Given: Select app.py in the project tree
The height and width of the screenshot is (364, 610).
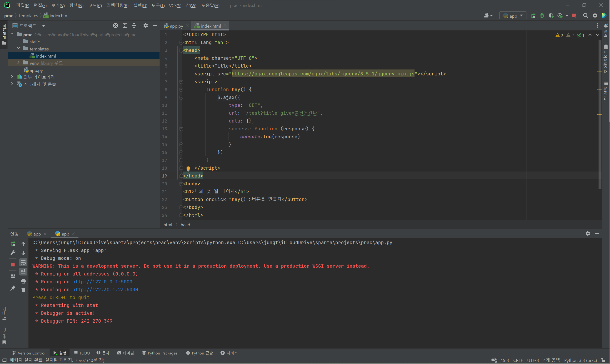Looking at the screenshot, I should [36, 70].
